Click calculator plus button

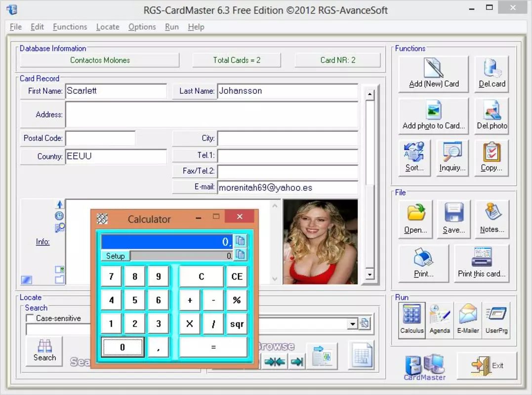(x=190, y=300)
